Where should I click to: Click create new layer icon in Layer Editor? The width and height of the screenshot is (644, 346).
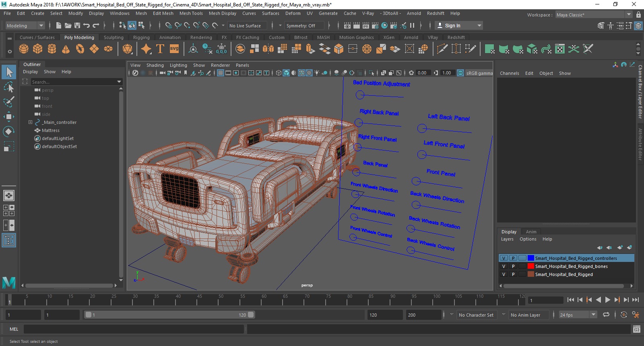coord(620,247)
